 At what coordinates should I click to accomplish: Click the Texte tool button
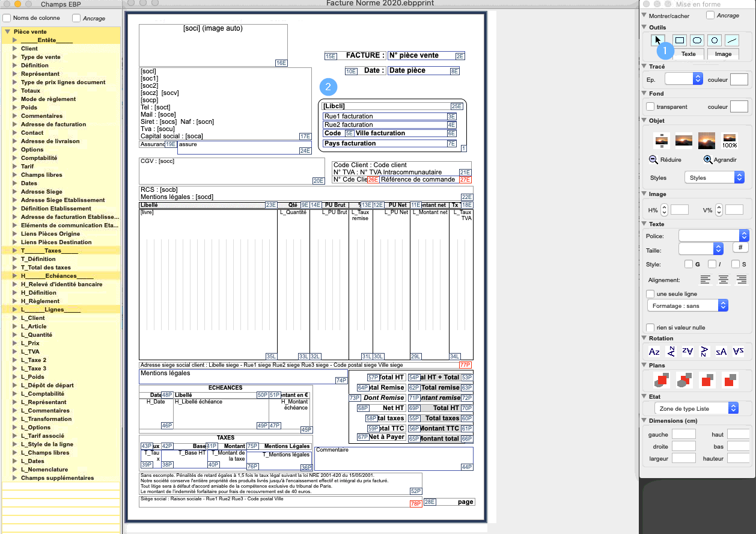688,54
